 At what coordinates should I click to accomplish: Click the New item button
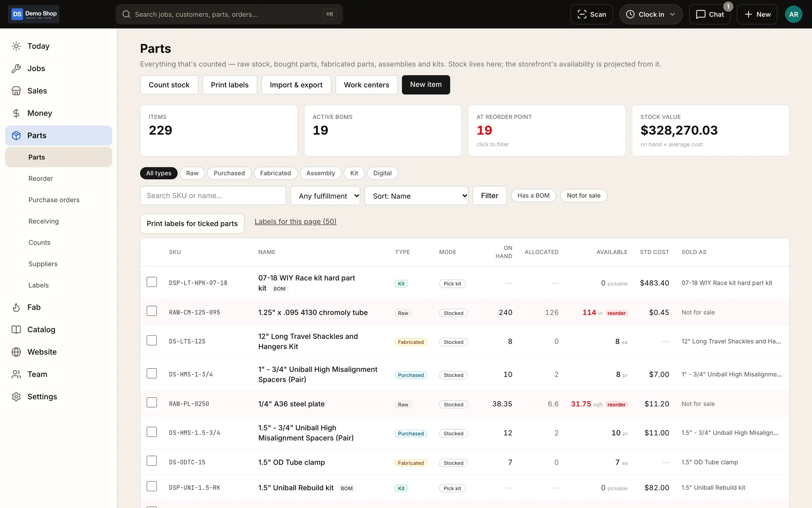(x=426, y=85)
